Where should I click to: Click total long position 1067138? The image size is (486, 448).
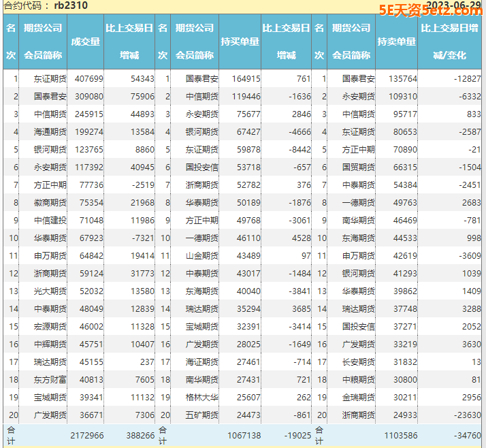click(244, 436)
